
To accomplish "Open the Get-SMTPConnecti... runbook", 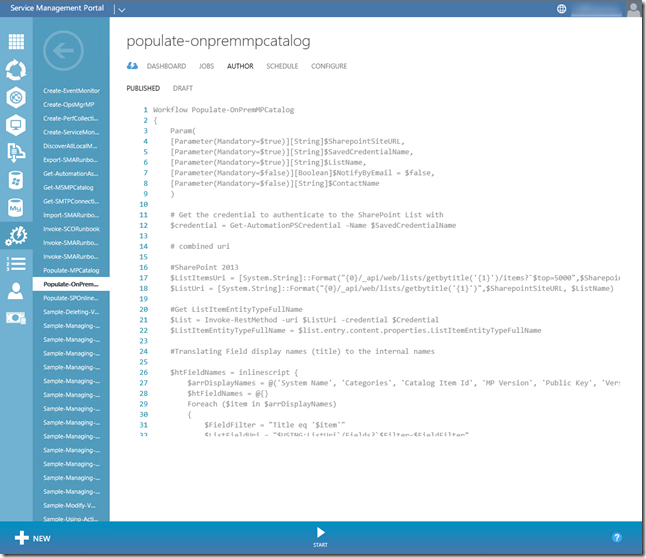I will coord(71,202).
